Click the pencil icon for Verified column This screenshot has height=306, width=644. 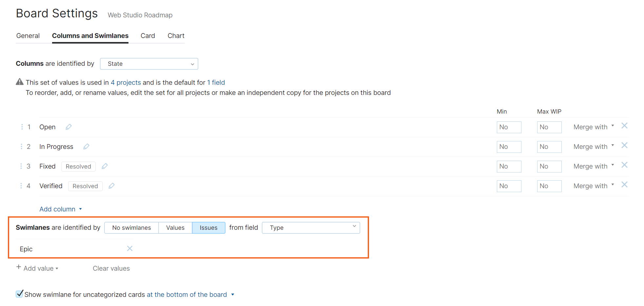click(x=111, y=186)
